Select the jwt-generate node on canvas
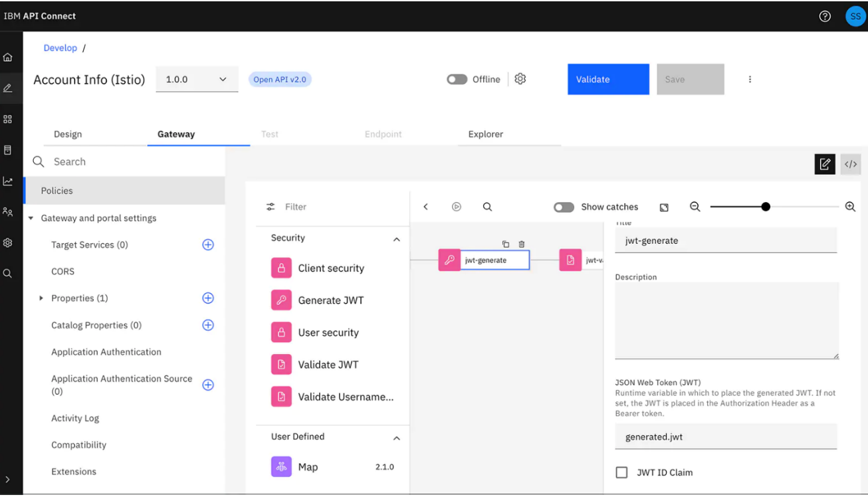 484,260
